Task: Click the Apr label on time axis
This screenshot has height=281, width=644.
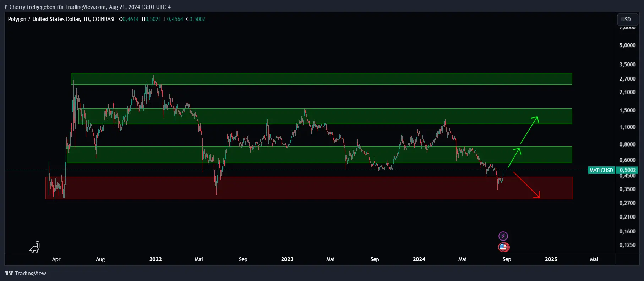Action: pos(56,259)
